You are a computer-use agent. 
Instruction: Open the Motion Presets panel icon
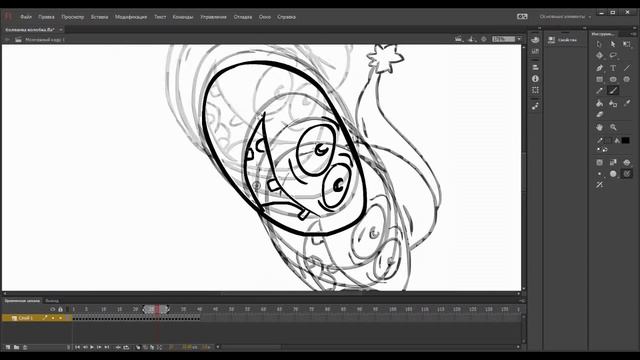click(x=536, y=106)
